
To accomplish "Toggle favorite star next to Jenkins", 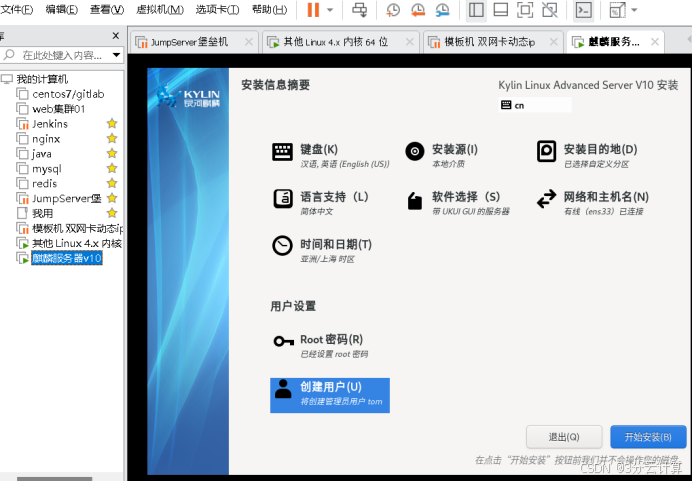I will click(x=112, y=124).
